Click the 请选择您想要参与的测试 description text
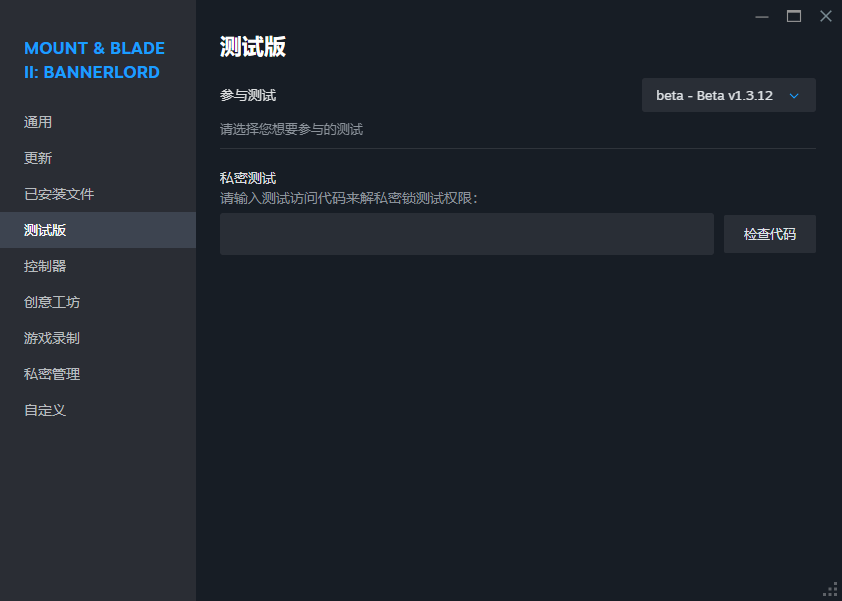The width and height of the screenshot is (842, 601). pos(291,129)
